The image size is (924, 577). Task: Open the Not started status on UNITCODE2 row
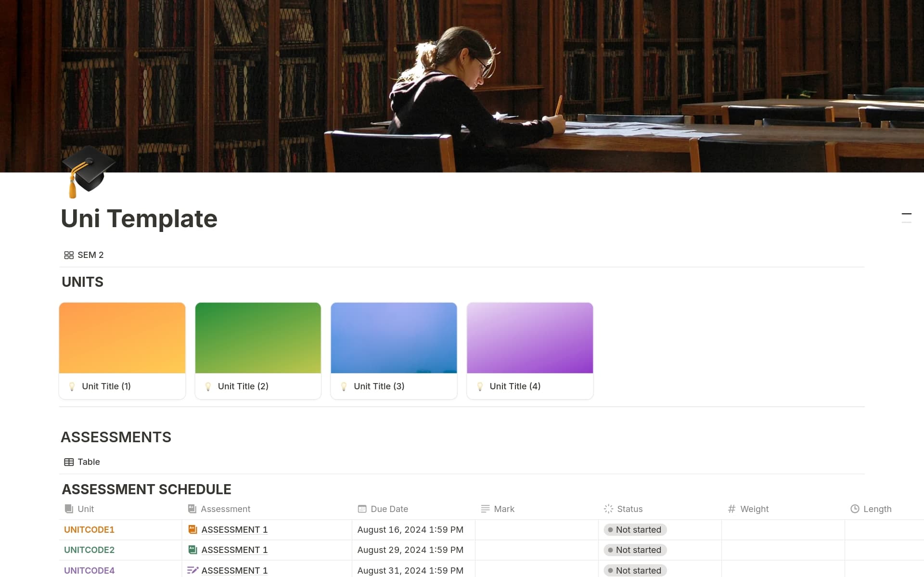635,550
